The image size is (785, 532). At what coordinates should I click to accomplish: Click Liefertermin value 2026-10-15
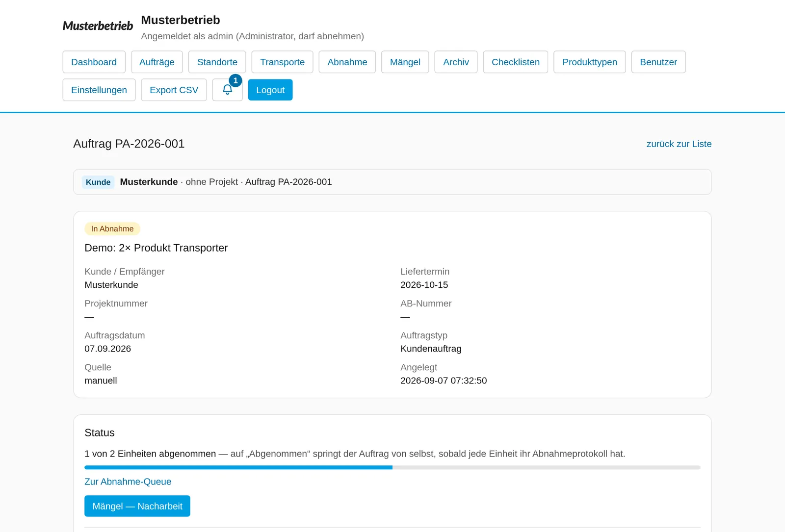[x=424, y=285]
